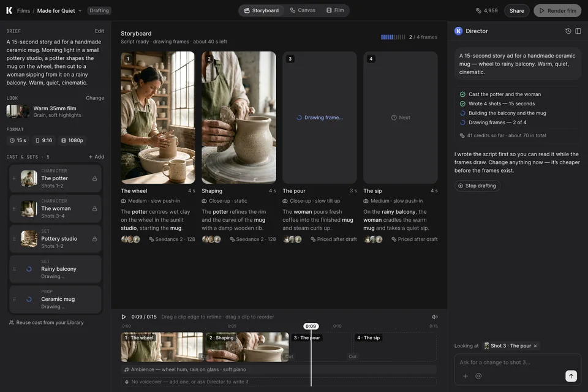Screen dimensions: 588x392
Task: Toggle timeline audio speaker icon
Action: (435, 317)
